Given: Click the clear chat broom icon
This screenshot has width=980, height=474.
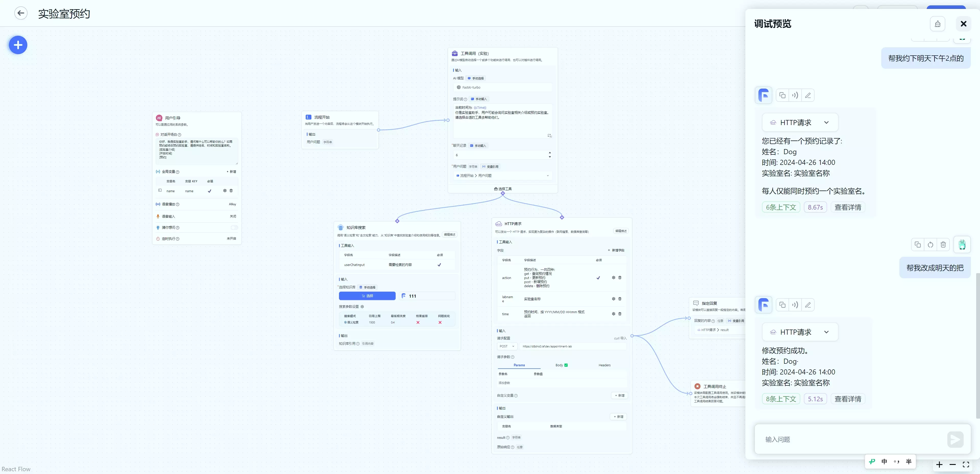Looking at the screenshot, I should click(937, 24).
